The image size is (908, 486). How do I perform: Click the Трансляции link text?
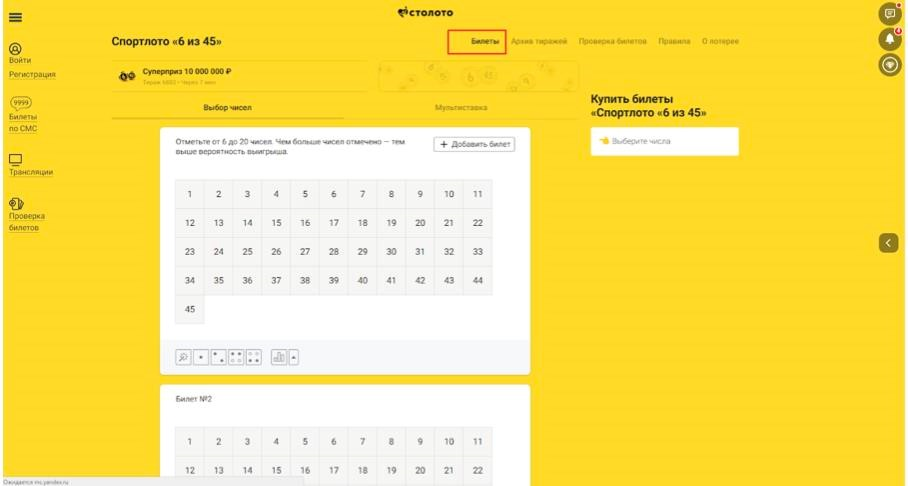[x=31, y=172]
